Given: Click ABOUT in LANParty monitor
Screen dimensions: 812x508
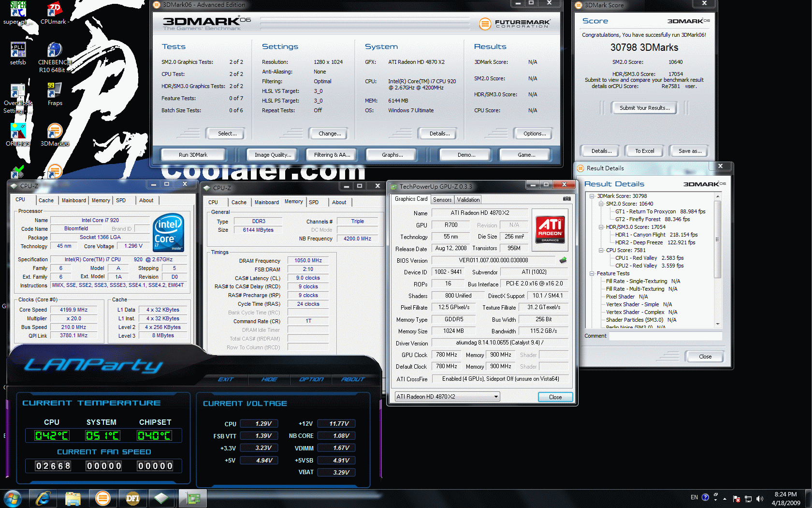Looking at the screenshot, I should 353,379.
